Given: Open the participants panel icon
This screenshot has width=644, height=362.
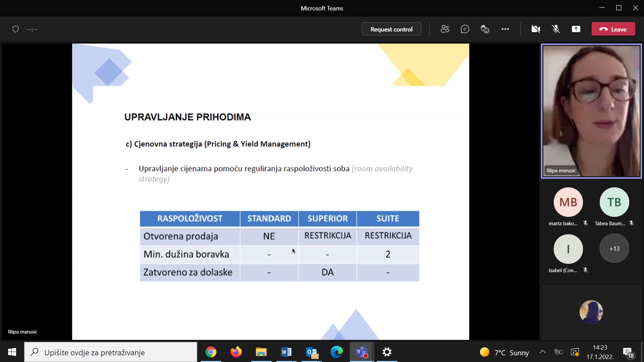Looking at the screenshot, I should (x=445, y=29).
